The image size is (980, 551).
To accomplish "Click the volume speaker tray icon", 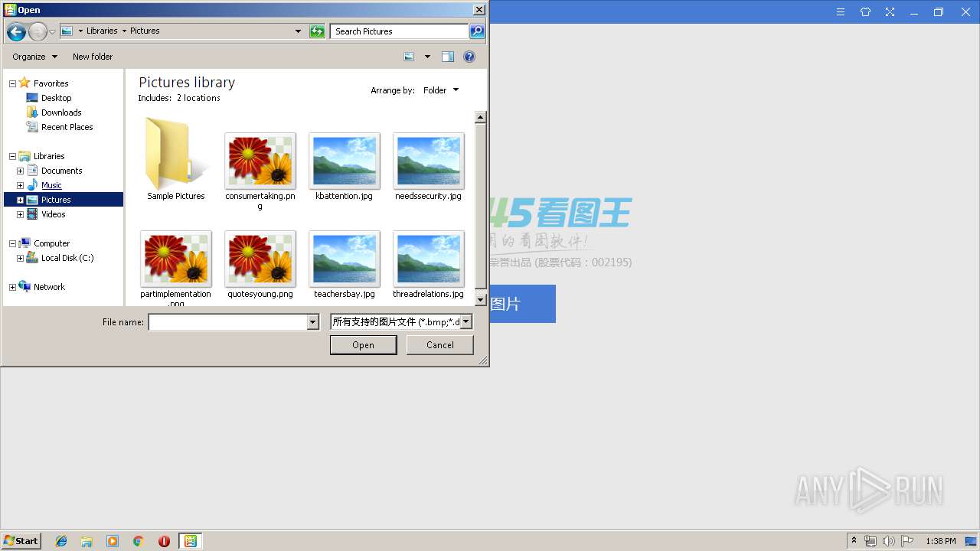I will point(888,541).
